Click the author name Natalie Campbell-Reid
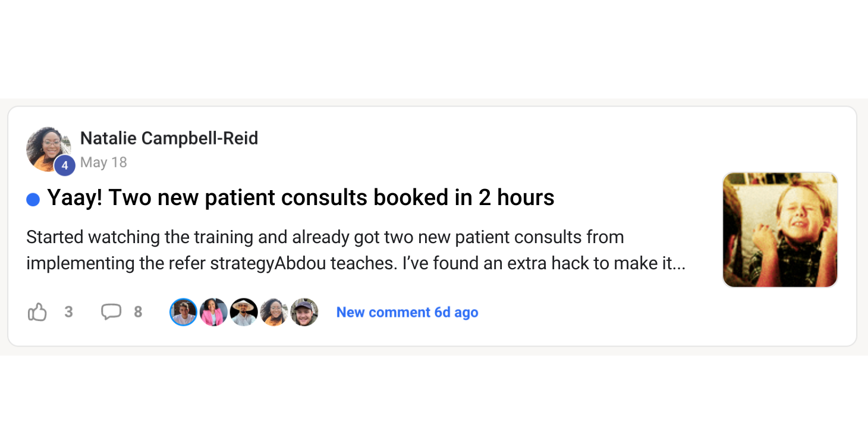The width and height of the screenshot is (868, 447). [x=169, y=138]
